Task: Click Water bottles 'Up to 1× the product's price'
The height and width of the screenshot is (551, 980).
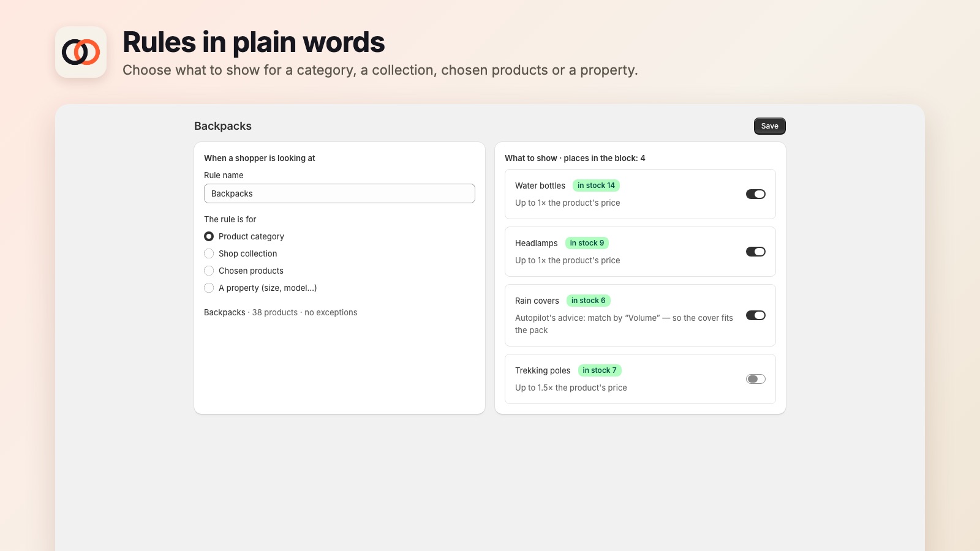Action: pyautogui.click(x=567, y=203)
